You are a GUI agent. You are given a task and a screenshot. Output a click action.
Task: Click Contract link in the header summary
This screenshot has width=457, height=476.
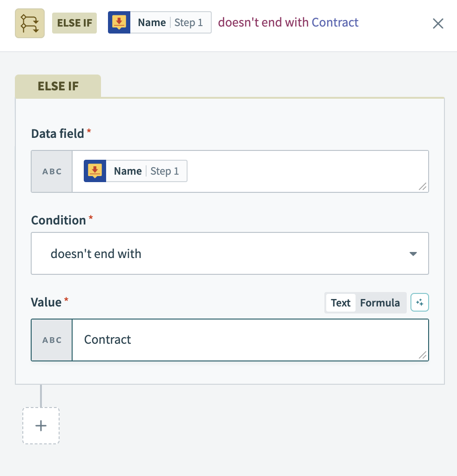click(x=335, y=22)
